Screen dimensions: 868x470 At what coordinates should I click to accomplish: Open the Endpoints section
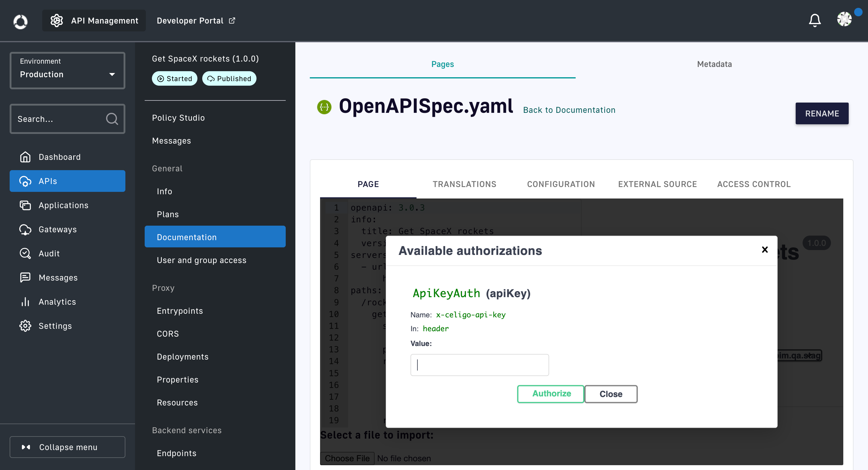click(x=215, y=453)
